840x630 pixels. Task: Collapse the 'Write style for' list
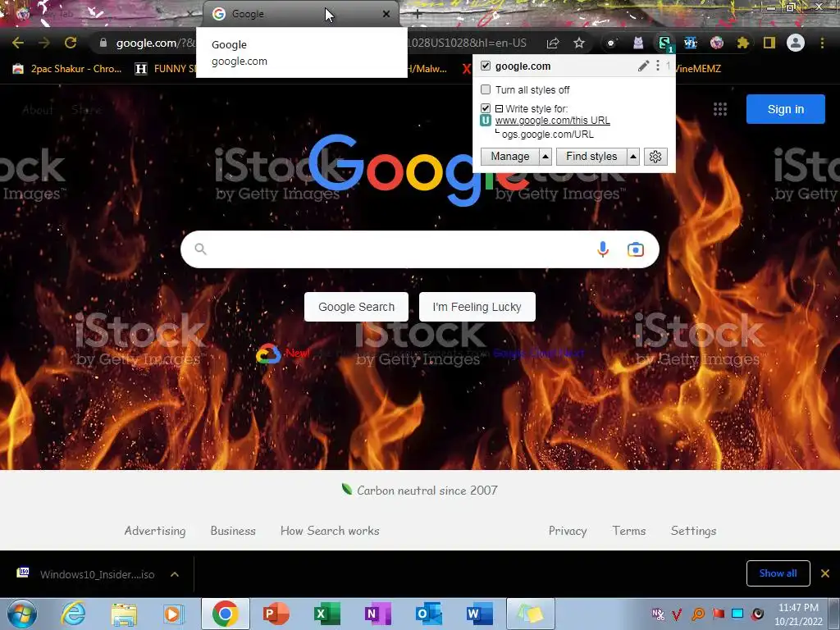pyautogui.click(x=500, y=109)
